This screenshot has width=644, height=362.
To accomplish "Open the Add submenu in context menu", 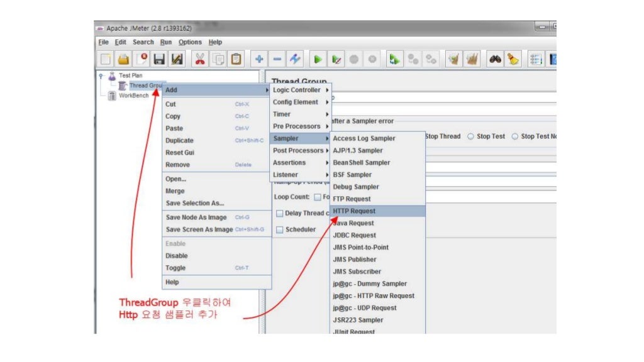I will pyautogui.click(x=216, y=90).
